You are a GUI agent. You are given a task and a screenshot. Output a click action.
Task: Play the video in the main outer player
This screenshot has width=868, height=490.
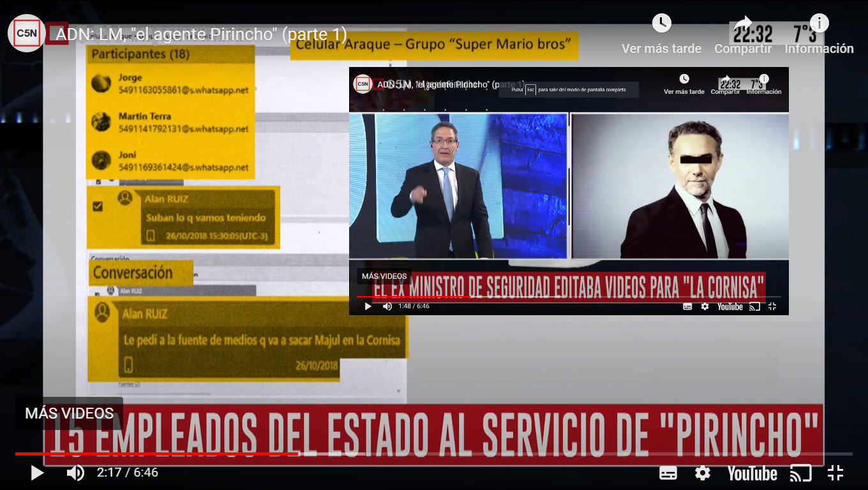(x=37, y=473)
